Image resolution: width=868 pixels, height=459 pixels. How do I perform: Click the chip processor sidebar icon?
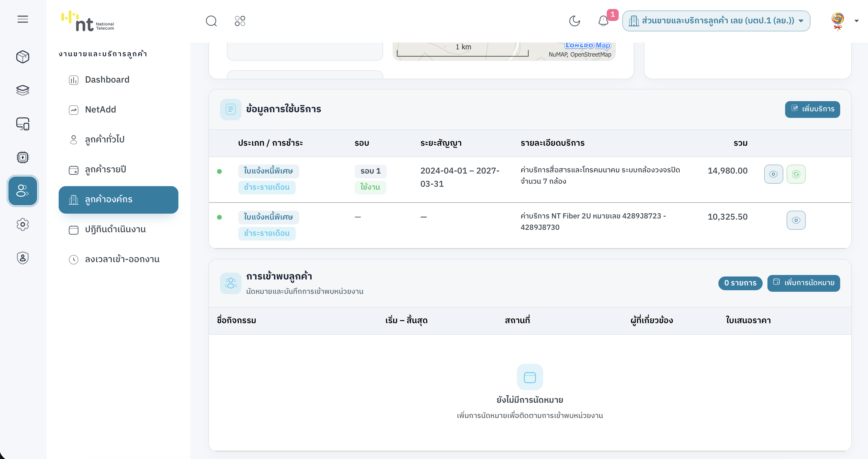click(22, 157)
